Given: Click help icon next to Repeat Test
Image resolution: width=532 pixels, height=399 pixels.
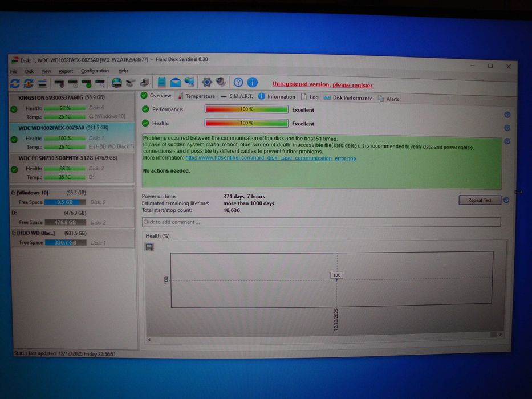Looking at the screenshot, I should click(506, 200).
